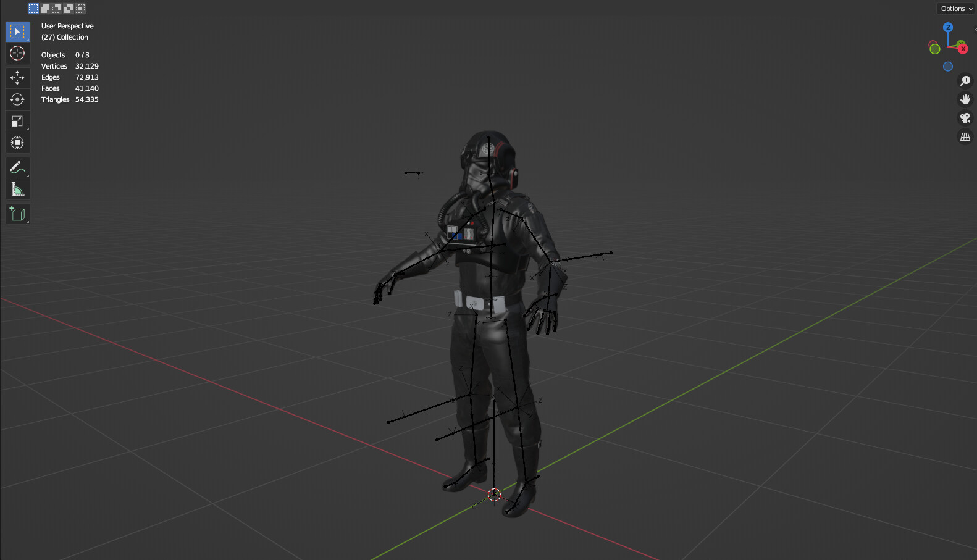
Task: Click the TIE pilot model's helmet
Action: click(488, 159)
